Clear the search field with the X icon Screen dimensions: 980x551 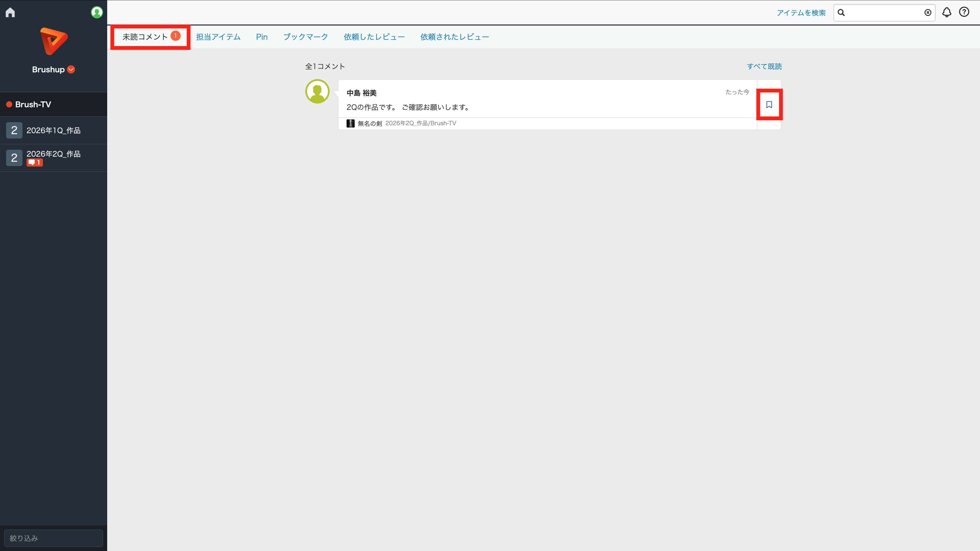pyautogui.click(x=928, y=12)
